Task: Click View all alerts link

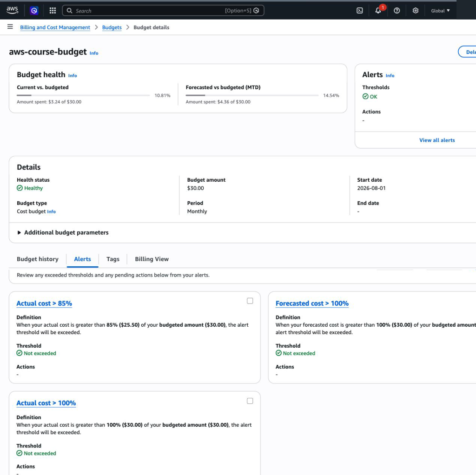Action: [x=437, y=140]
